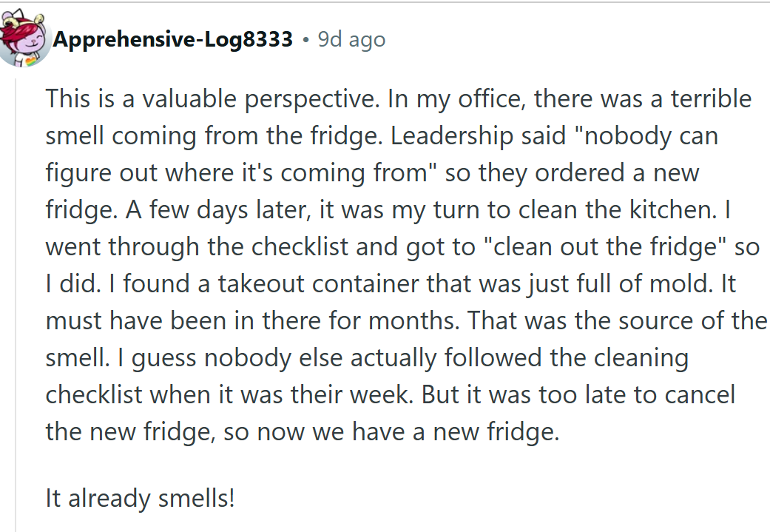Click the first sentence "This is a valuable perspective"
This screenshot has width=770, height=532.
(x=212, y=98)
